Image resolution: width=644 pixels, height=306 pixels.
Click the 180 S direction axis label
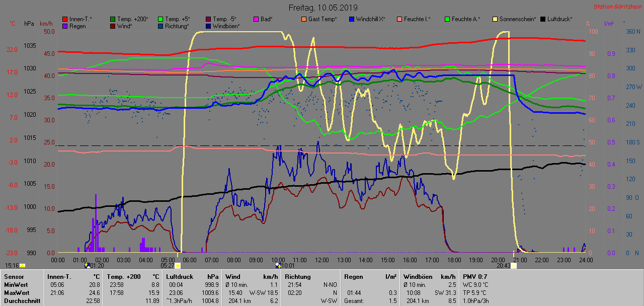tap(632, 142)
